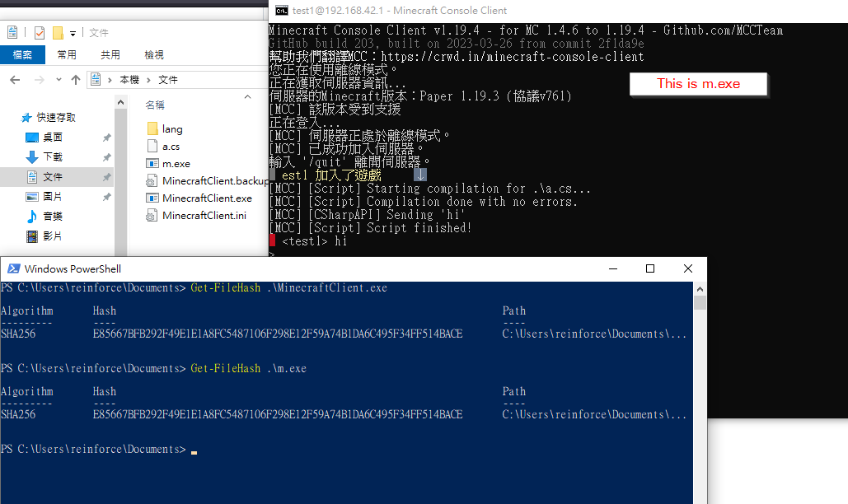This screenshot has height=504, width=848.
Task: Click the red 'This is m.exe' button
Action: click(698, 83)
